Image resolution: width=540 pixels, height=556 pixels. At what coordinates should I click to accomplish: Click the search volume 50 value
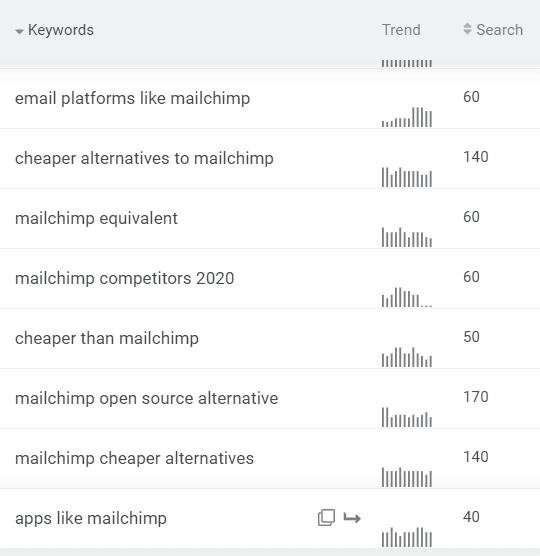click(471, 337)
